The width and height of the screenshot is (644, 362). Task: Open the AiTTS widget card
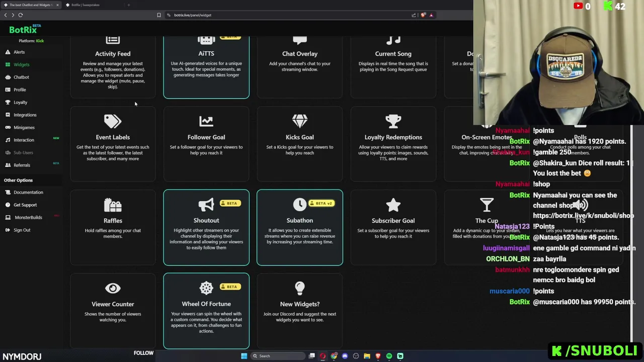[x=206, y=67]
